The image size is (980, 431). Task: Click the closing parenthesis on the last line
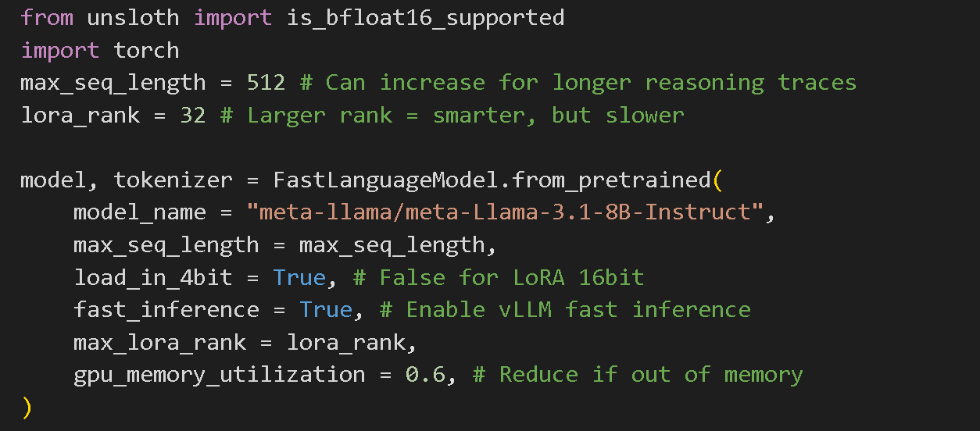27,407
